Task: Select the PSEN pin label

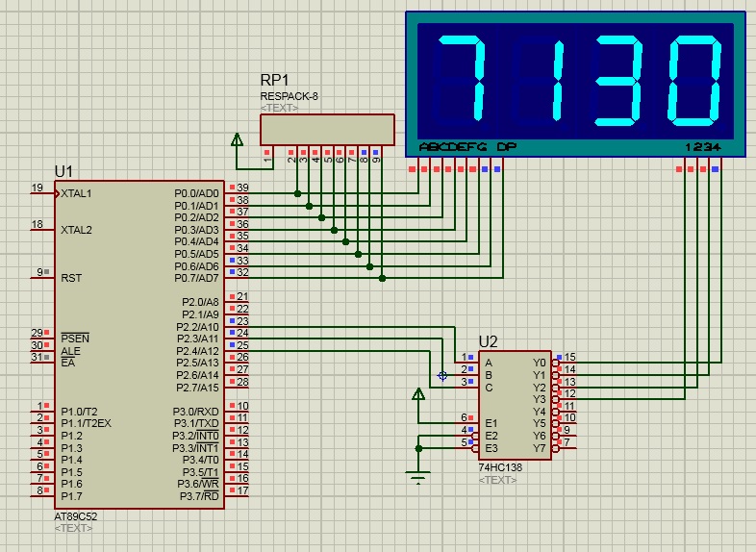Action: tap(75, 339)
